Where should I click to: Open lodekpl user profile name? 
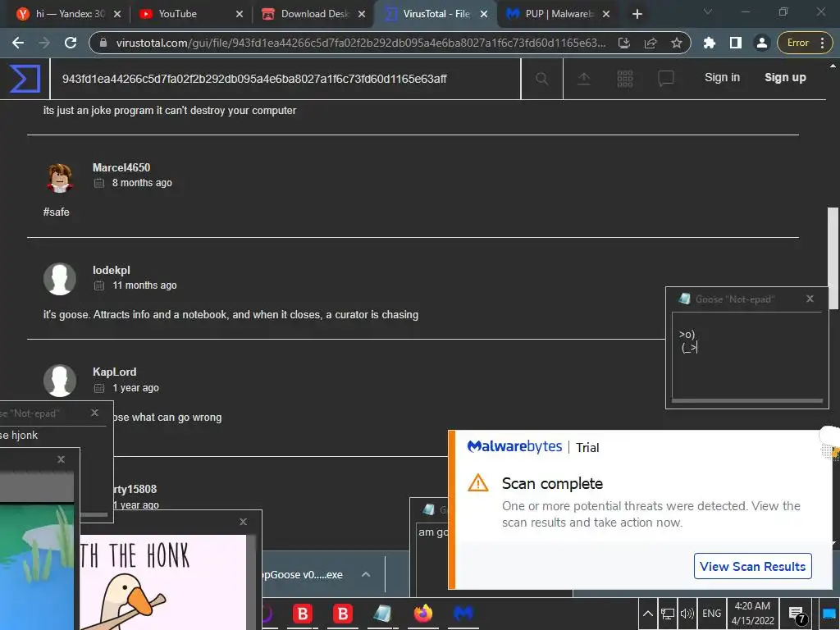tap(112, 271)
